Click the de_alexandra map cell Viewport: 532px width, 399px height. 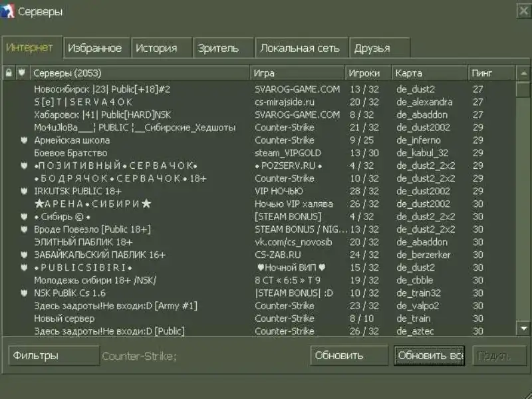(x=424, y=102)
